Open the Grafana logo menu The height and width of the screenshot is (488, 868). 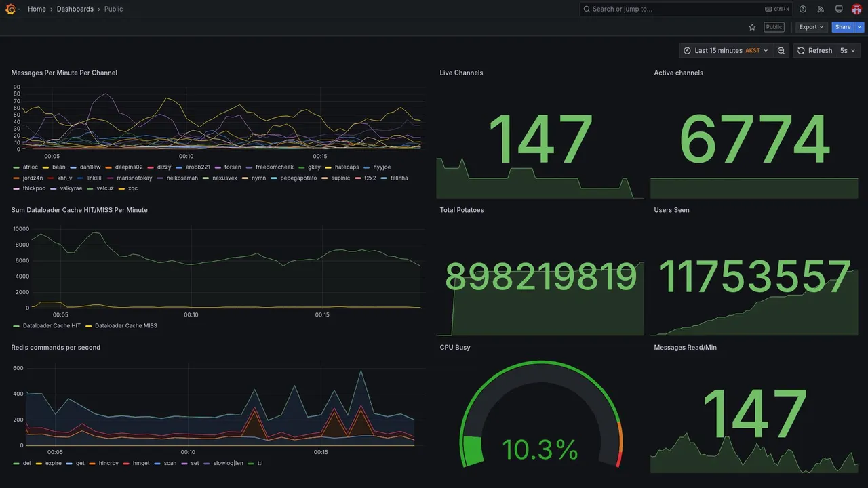(x=10, y=9)
